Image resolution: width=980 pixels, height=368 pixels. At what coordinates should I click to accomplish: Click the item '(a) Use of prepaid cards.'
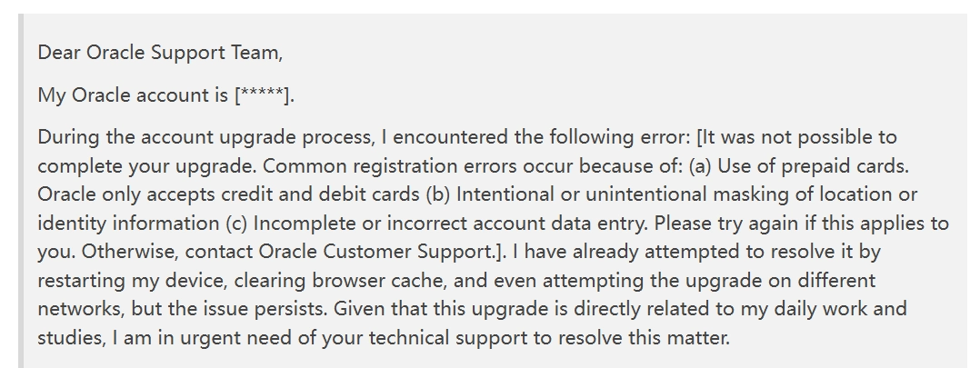pos(799,166)
